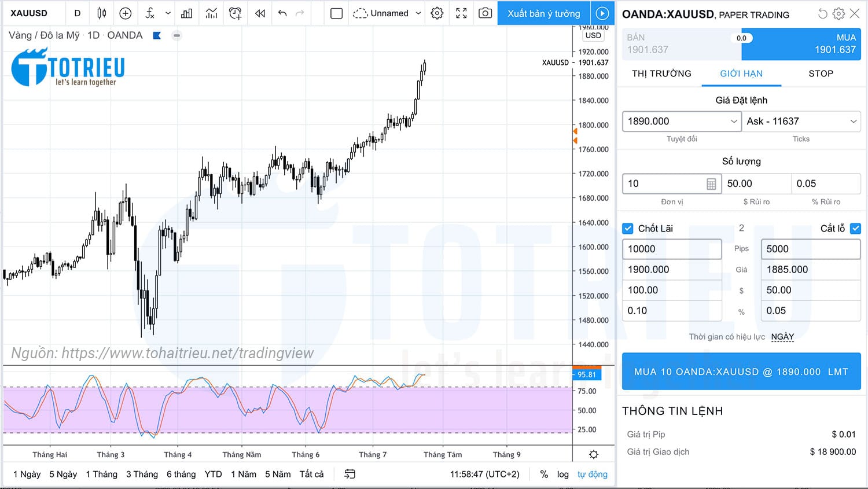Open the Unnamed cloud layout menu
Screen dimensions: 868x489
pos(381,13)
